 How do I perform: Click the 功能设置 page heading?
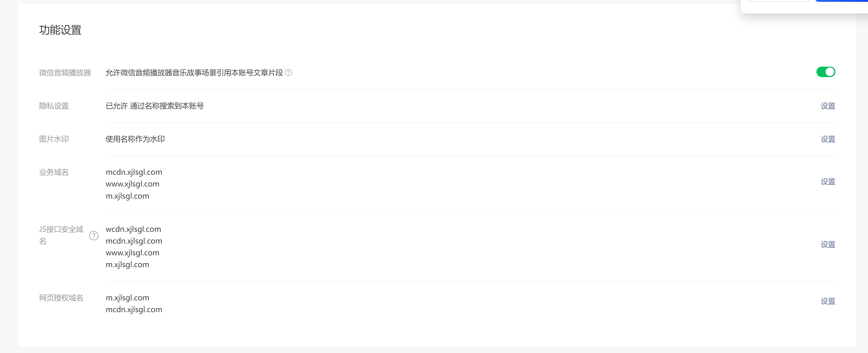[60, 30]
